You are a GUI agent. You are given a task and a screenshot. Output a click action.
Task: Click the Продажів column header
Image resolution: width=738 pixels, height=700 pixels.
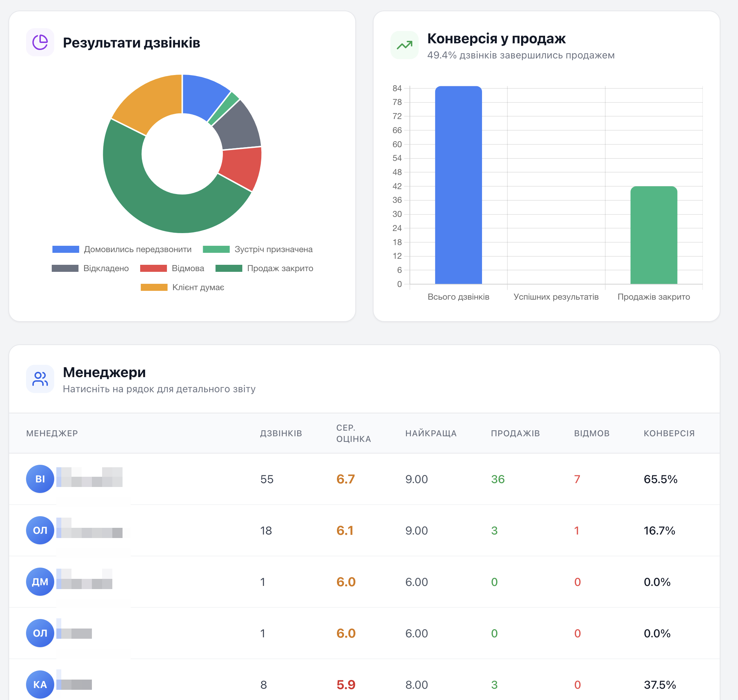[x=515, y=433]
